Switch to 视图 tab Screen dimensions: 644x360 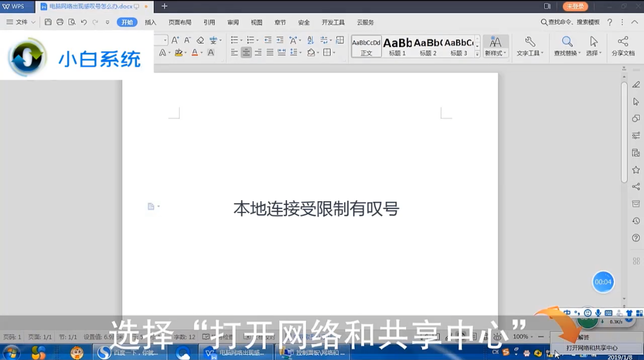coord(257,22)
